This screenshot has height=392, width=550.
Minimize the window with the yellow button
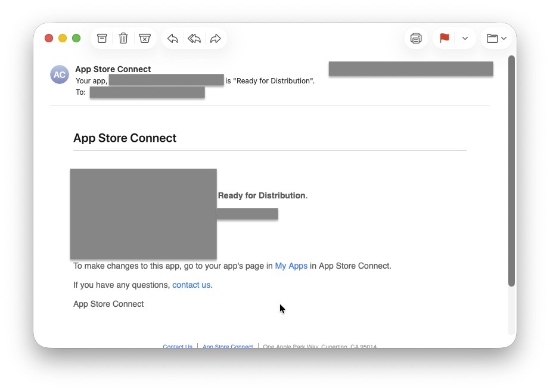tap(63, 38)
